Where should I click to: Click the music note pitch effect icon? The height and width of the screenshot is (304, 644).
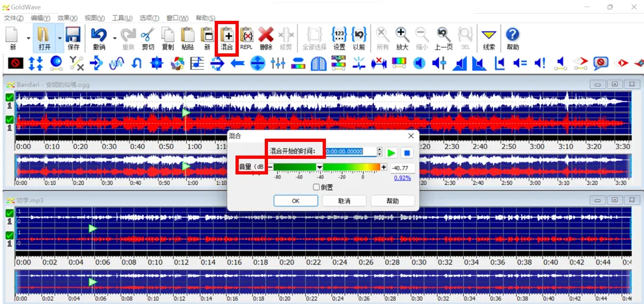click(x=197, y=63)
